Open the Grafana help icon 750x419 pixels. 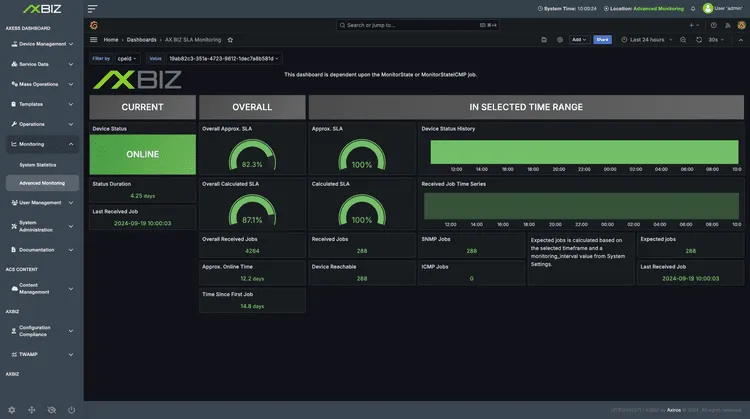click(713, 25)
